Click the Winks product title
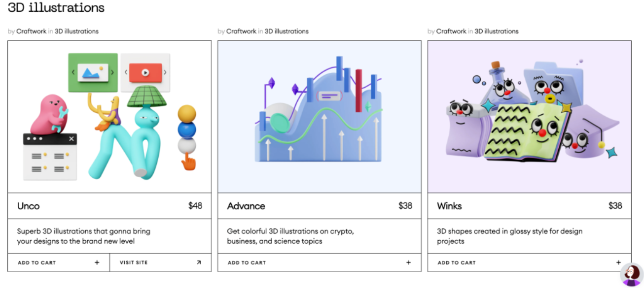Viewport: 644px width, 288px height. pyautogui.click(x=449, y=206)
